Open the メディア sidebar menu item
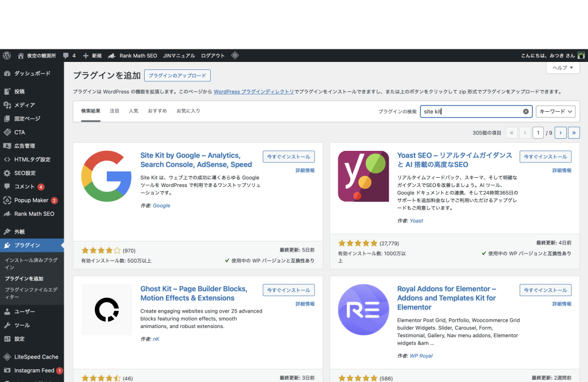Image resolution: width=588 pixels, height=382 pixels. click(24, 105)
